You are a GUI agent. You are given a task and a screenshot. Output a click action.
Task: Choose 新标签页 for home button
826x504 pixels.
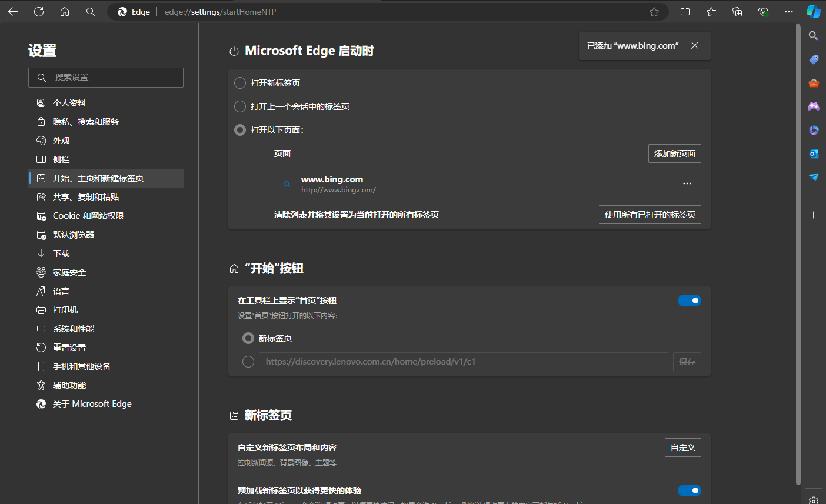click(x=248, y=338)
